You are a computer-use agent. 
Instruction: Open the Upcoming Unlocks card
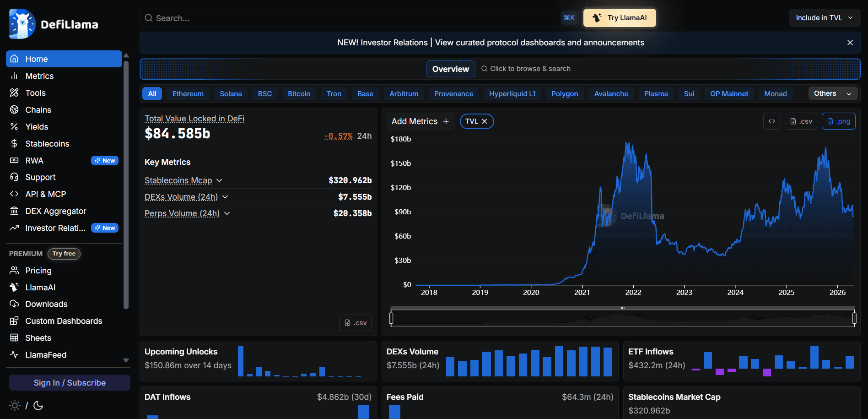258,361
